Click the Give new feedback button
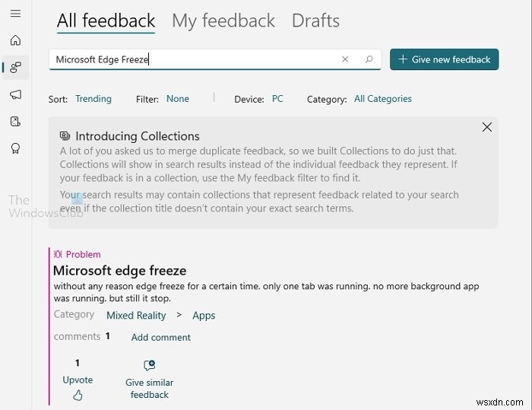532x410 pixels. tap(445, 59)
